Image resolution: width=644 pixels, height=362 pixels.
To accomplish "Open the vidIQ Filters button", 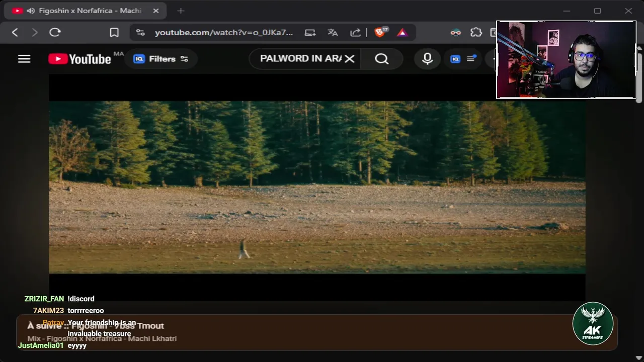I will (x=160, y=59).
